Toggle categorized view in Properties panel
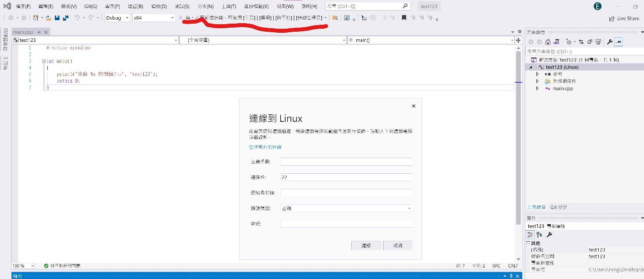The width and height of the screenshot is (644, 279). (530, 234)
